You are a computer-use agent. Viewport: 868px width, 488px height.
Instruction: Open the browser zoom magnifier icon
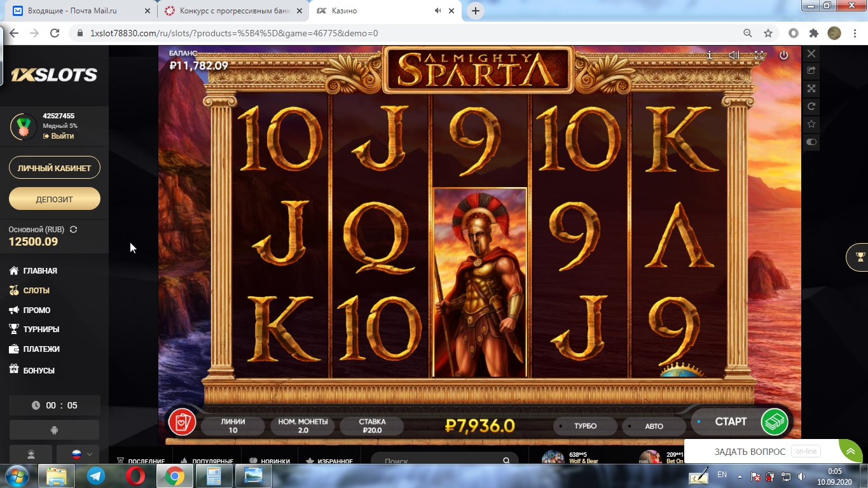point(748,33)
